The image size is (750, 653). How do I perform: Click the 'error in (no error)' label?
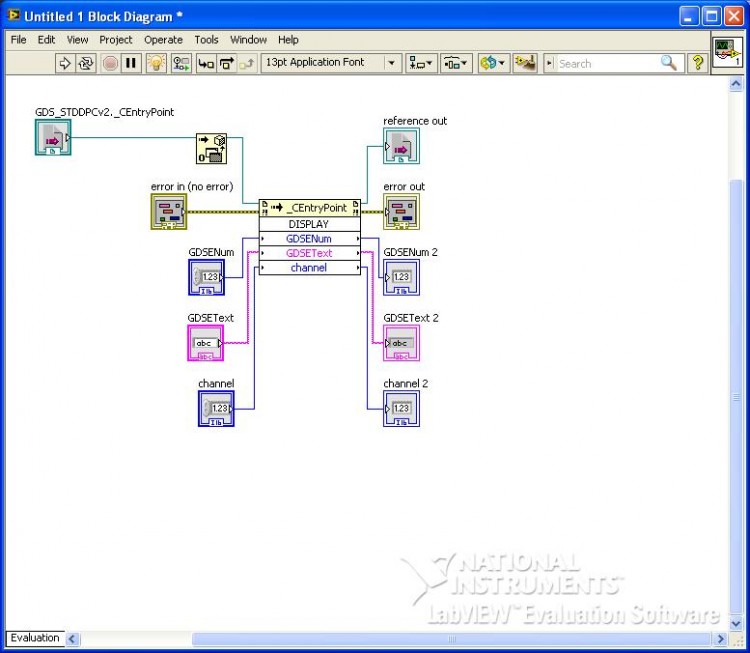(x=192, y=187)
